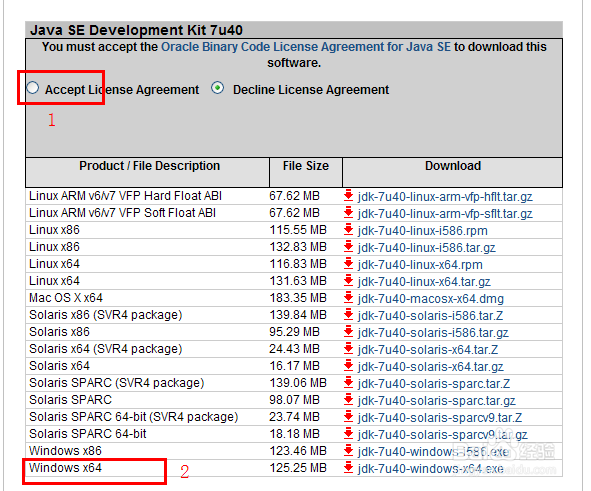Screen dimensions: 591x491
Task: Click download arrow icon for jdk-7u40-solaris-sparc.tar.gz
Action: [x=349, y=400]
